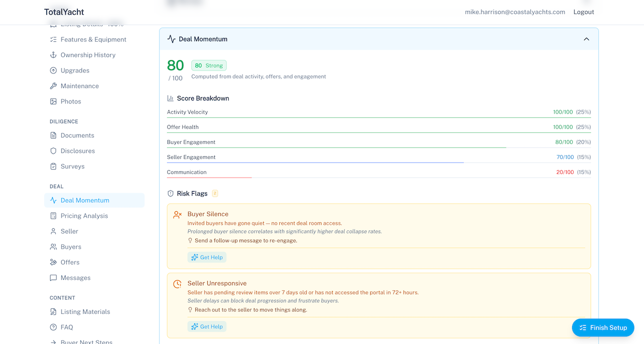Select the shield icon next to Disclosures
Image resolution: width=644 pixels, height=344 pixels.
point(52,150)
